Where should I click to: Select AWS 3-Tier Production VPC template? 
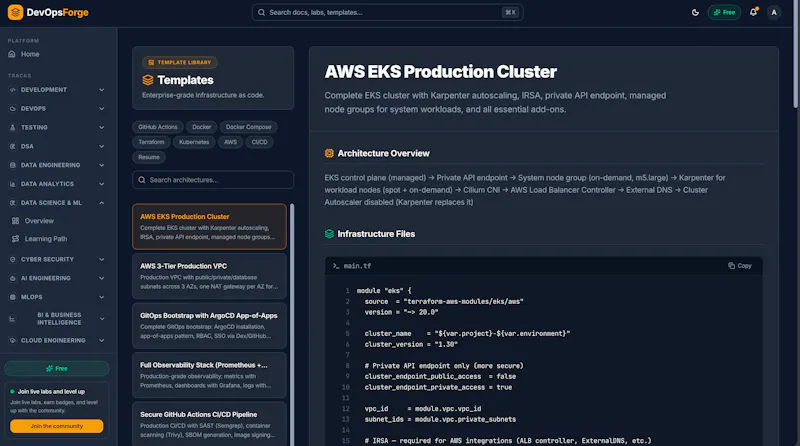(209, 276)
